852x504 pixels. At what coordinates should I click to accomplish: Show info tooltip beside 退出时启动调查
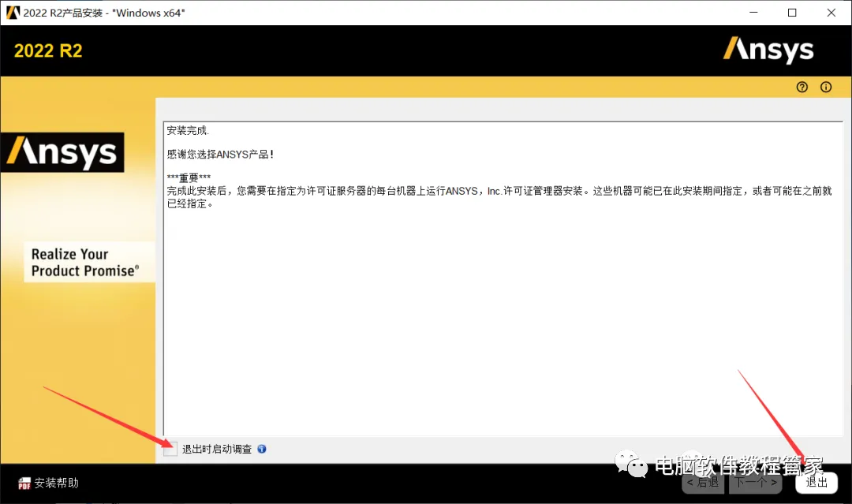tap(262, 449)
